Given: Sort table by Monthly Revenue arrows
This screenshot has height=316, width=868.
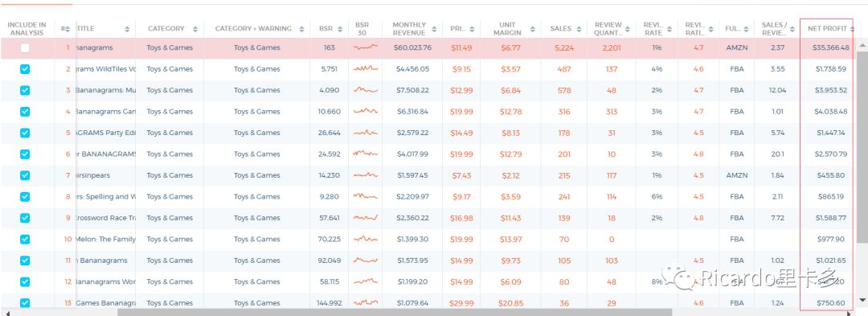Looking at the screenshot, I should tap(434, 29).
